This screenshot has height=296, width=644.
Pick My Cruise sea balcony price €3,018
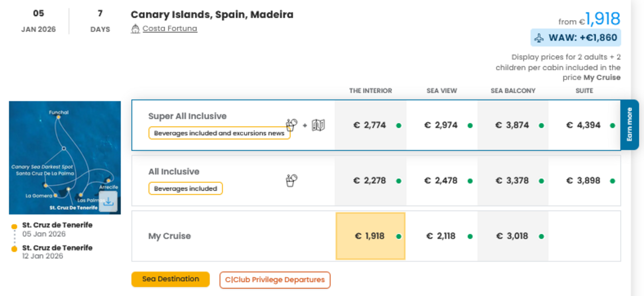(x=512, y=236)
